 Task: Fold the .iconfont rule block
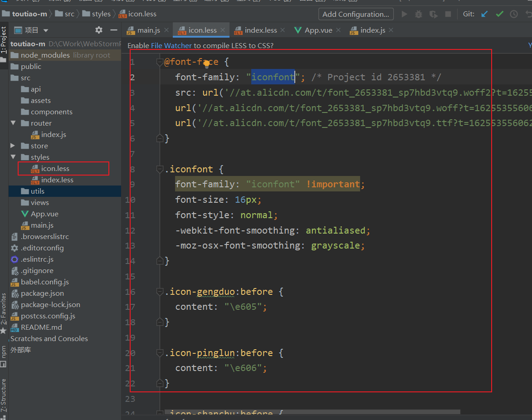(x=160, y=169)
